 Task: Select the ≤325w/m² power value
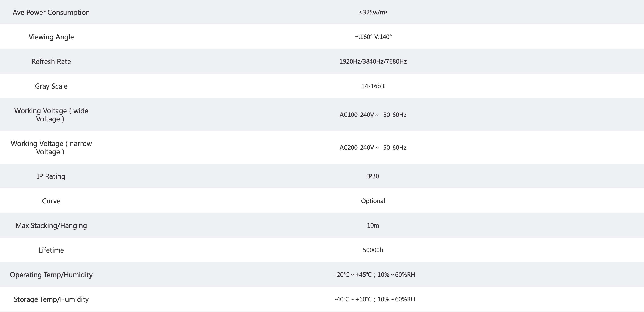point(373,12)
